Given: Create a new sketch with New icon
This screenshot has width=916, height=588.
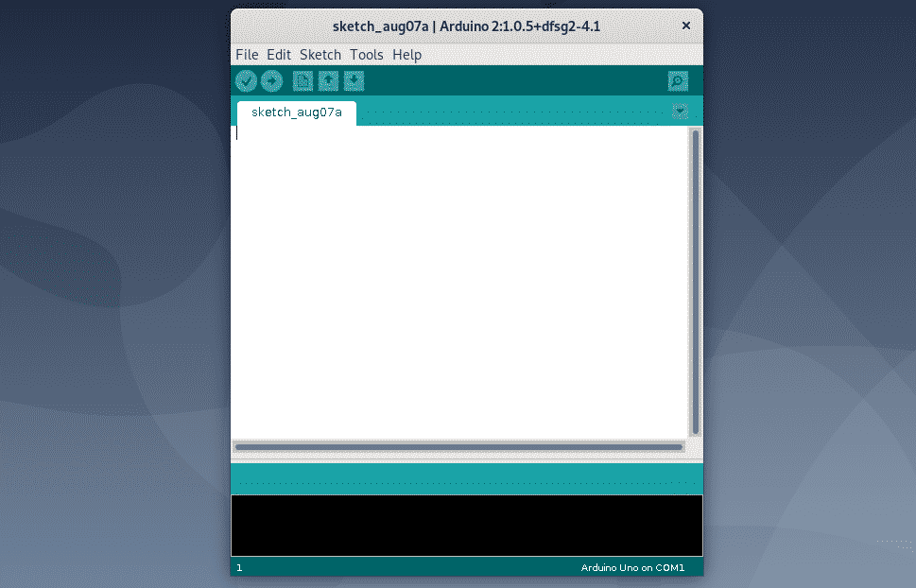Looking at the screenshot, I should pyautogui.click(x=302, y=80).
